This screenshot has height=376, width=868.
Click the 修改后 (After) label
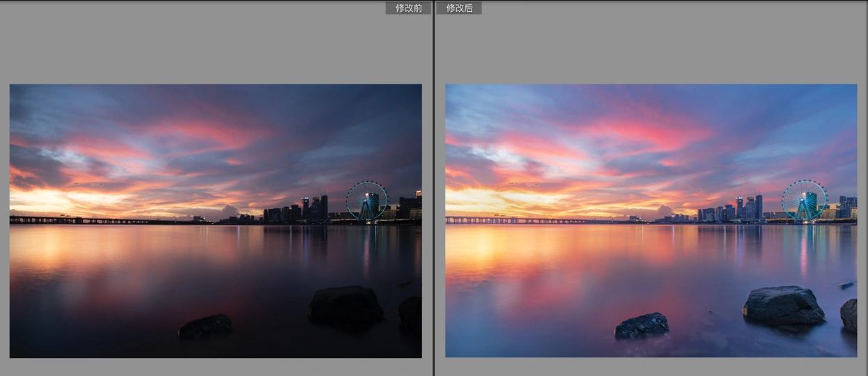(459, 8)
